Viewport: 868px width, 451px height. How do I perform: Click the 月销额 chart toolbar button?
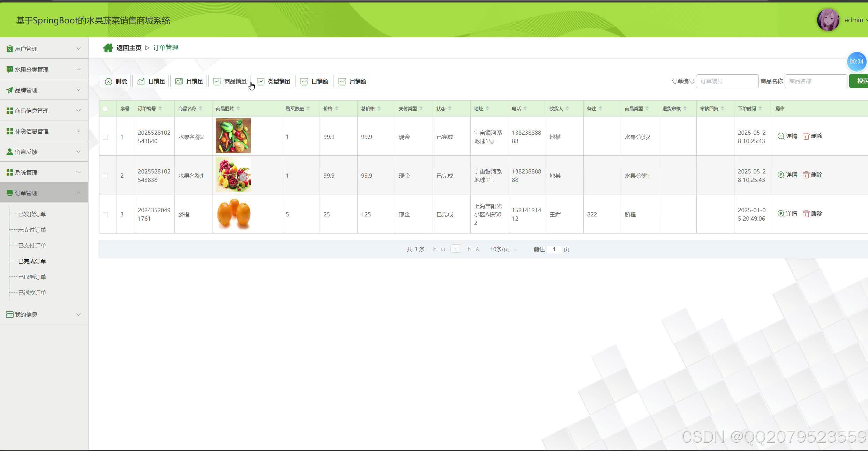point(352,81)
